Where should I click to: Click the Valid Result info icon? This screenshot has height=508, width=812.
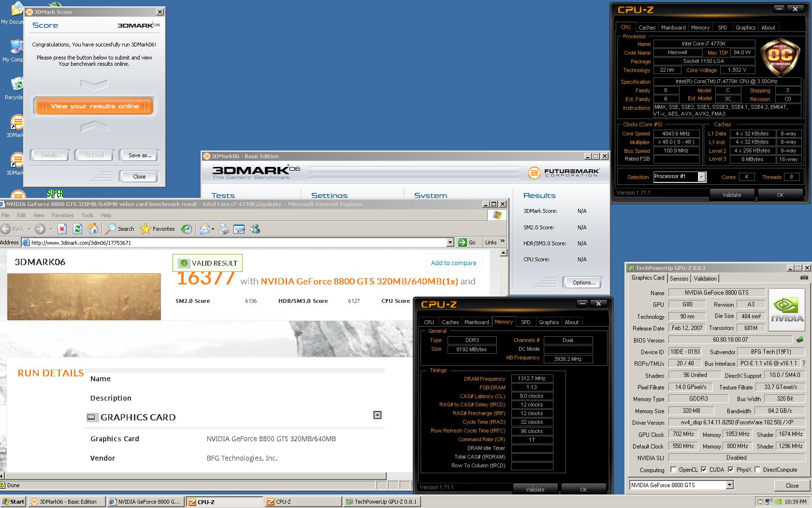coord(184,263)
